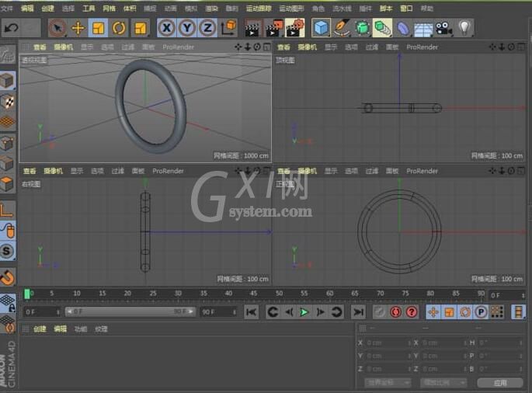532x393 pixels.
Task: Open 面板 menu in top viewport
Action: (x=392, y=47)
